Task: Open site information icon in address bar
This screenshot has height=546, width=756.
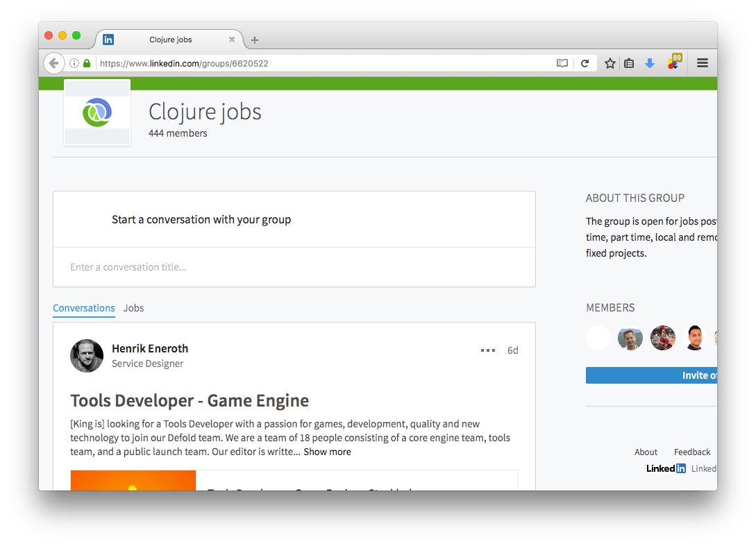Action: (x=74, y=63)
